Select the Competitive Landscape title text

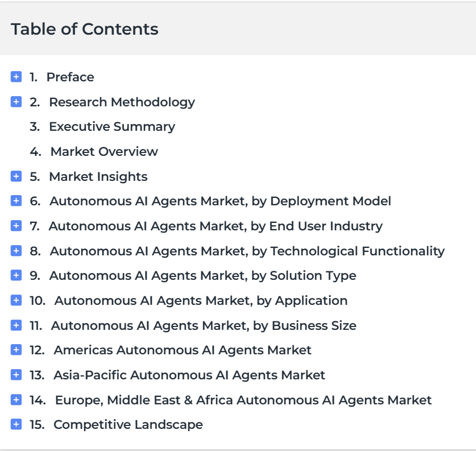click(128, 425)
